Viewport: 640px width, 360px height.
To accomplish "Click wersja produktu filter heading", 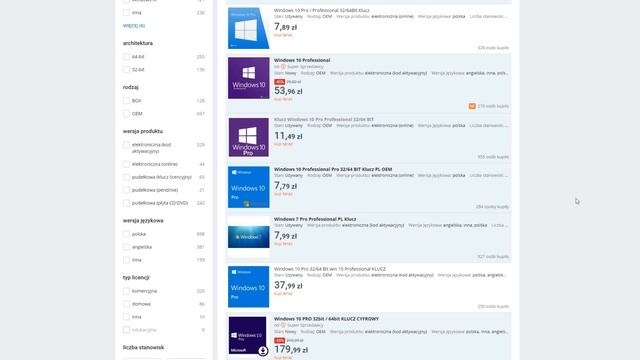I will click(143, 131).
